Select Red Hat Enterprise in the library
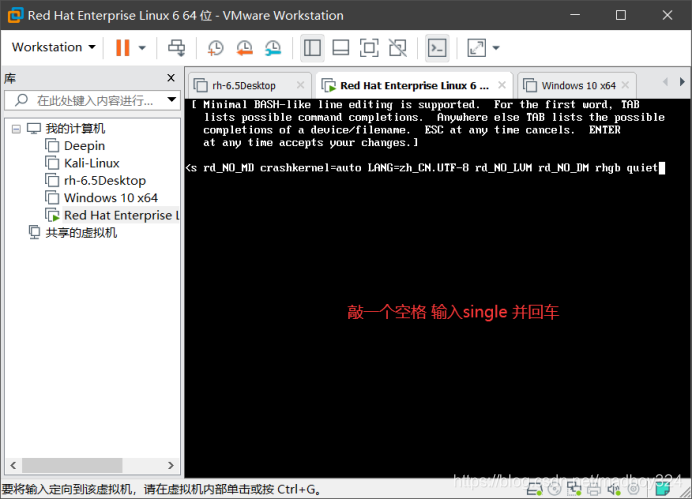This screenshot has width=692, height=500. (x=120, y=215)
